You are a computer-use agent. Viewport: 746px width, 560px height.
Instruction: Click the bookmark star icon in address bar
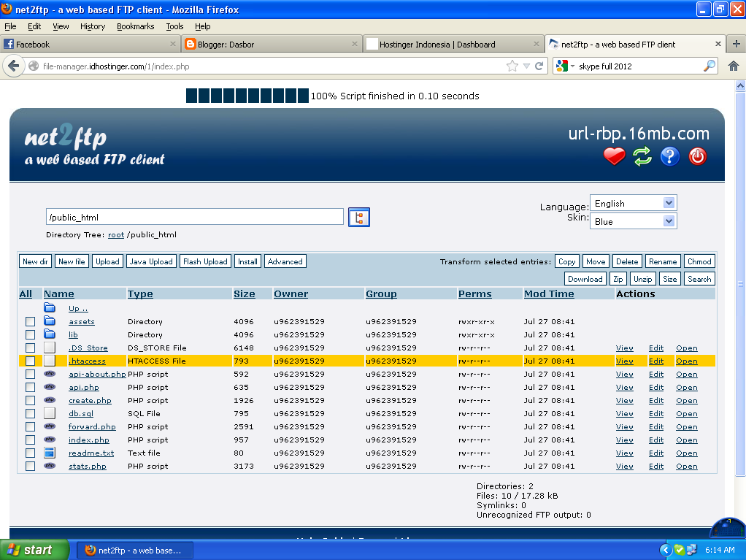[x=512, y=66]
